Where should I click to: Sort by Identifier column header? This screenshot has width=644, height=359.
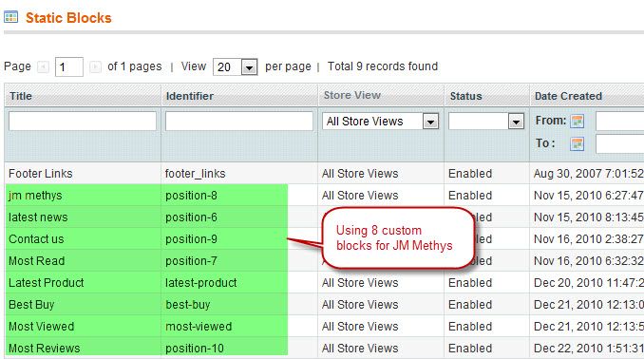point(190,96)
